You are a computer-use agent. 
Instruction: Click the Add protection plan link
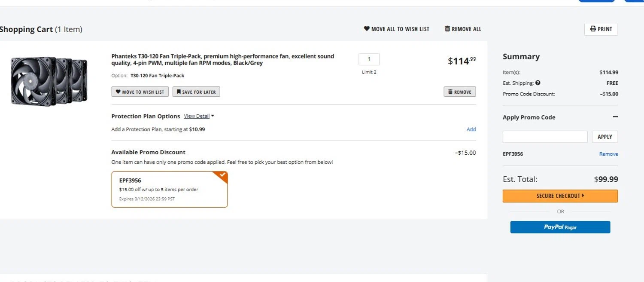(471, 129)
